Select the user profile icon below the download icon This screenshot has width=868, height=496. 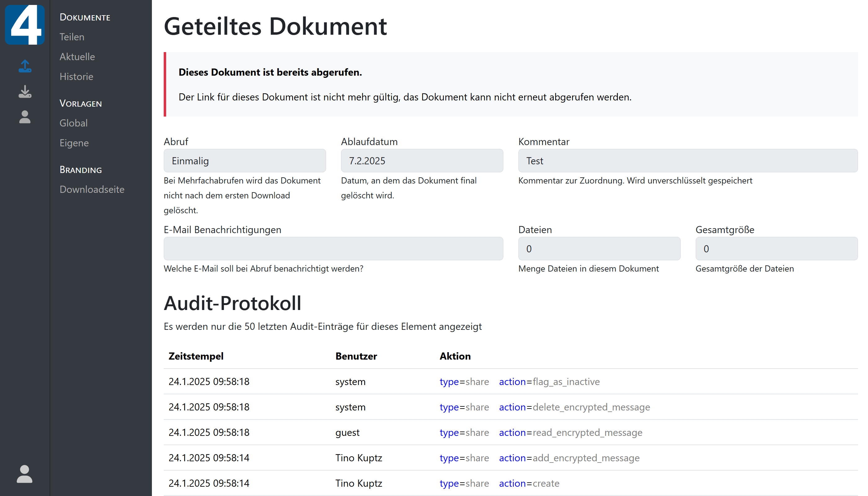[x=25, y=117]
